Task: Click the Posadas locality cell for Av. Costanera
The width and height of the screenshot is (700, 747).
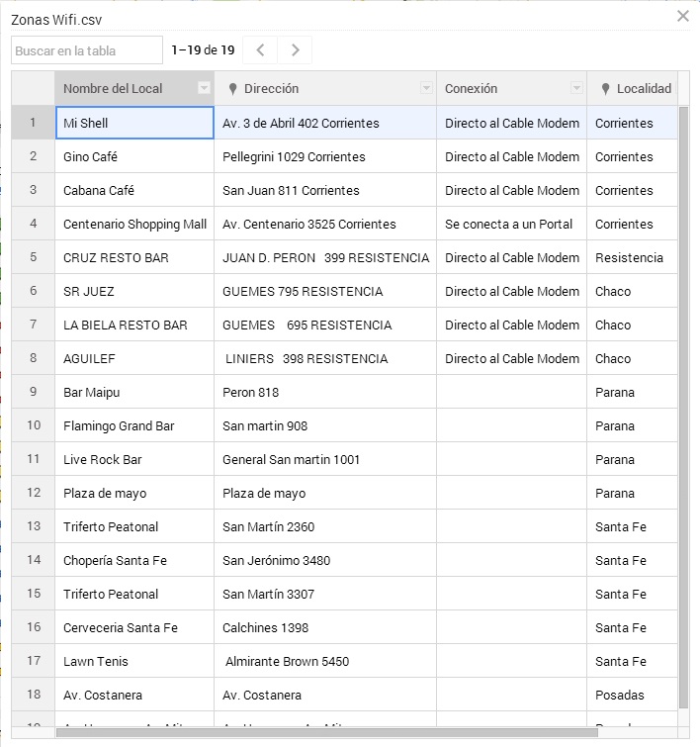Action: click(x=633, y=695)
